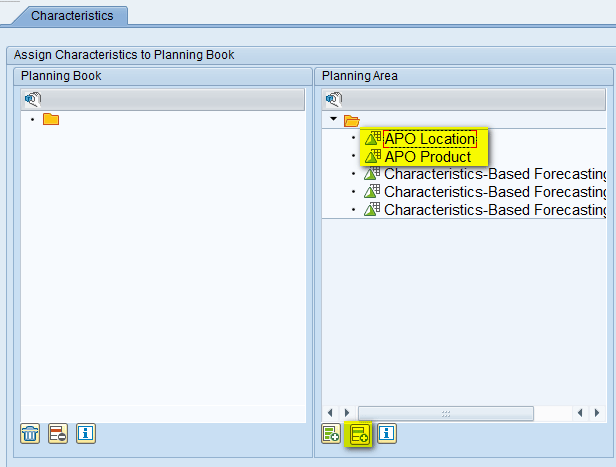Viewport: 616px width, 467px height.
Task: Open the info icon under Planning Area
Action: [386, 433]
